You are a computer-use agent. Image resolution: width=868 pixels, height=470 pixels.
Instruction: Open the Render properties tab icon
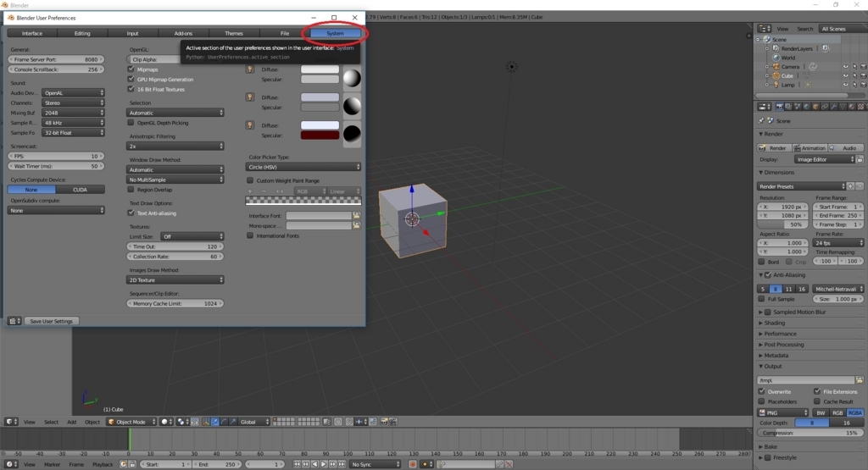780,107
